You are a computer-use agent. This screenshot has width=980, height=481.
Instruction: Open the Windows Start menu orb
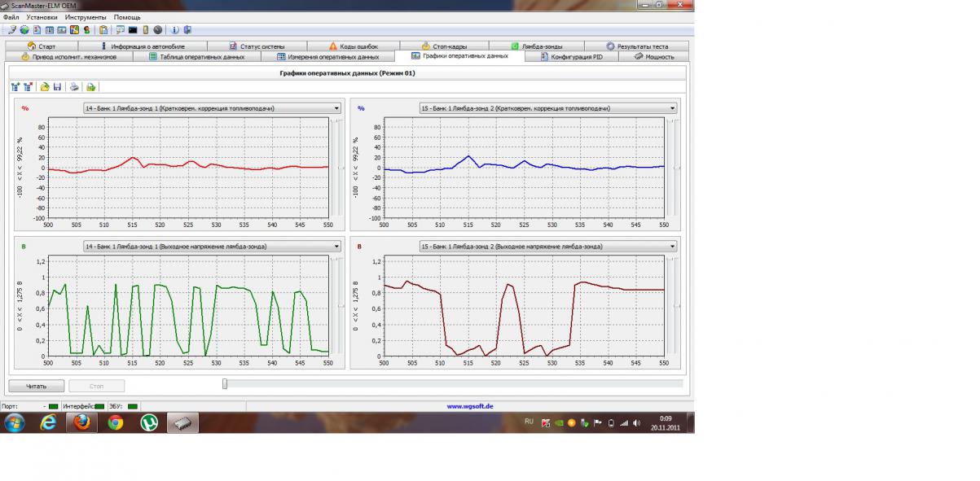click(15, 422)
